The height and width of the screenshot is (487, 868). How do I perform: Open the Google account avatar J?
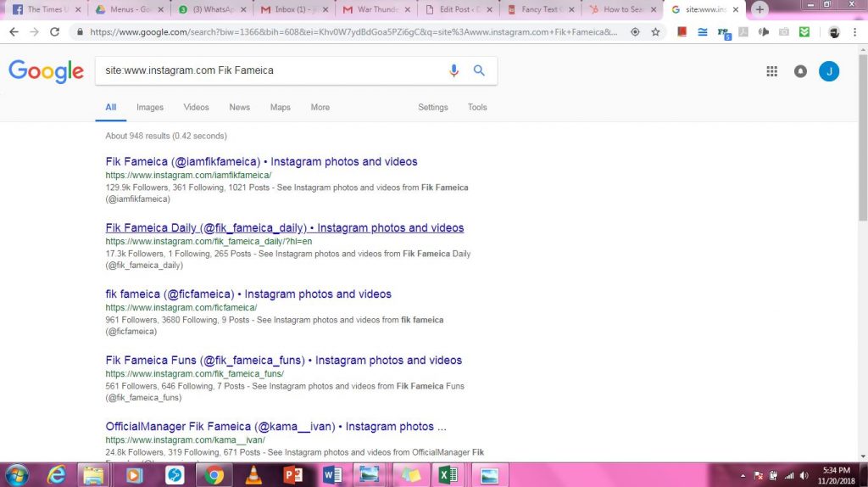pyautogui.click(x=829, y=71)
